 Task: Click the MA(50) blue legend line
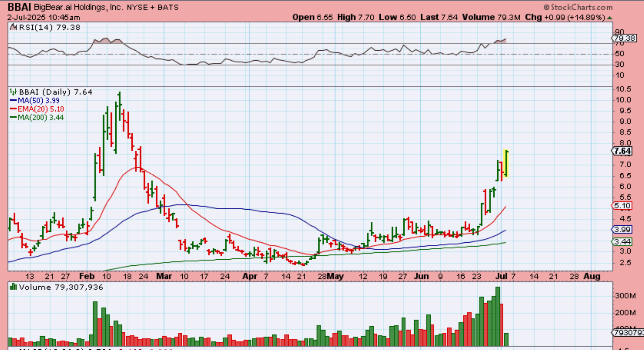pyautogui.click(x=13, y=101)
